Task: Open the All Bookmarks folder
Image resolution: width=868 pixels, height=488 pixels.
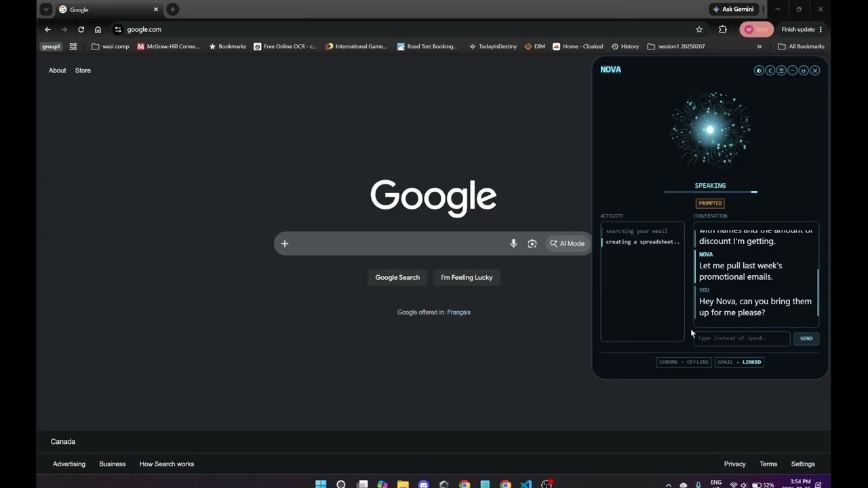Action: [801, 47]
